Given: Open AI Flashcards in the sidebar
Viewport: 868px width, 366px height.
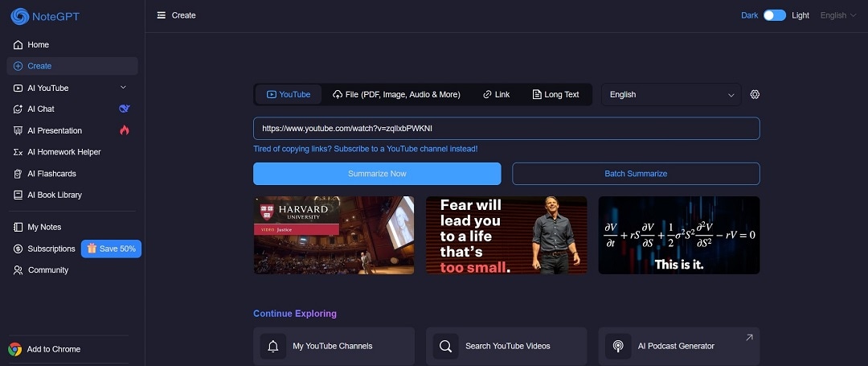Looking at the screenshot, I should pos(72,174).
